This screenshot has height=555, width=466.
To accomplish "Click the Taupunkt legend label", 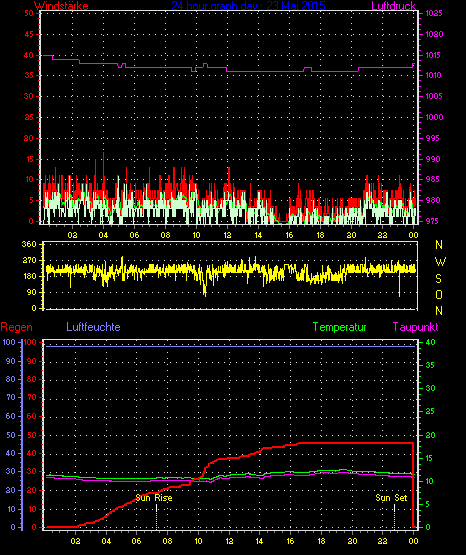I will pos(415,327).
